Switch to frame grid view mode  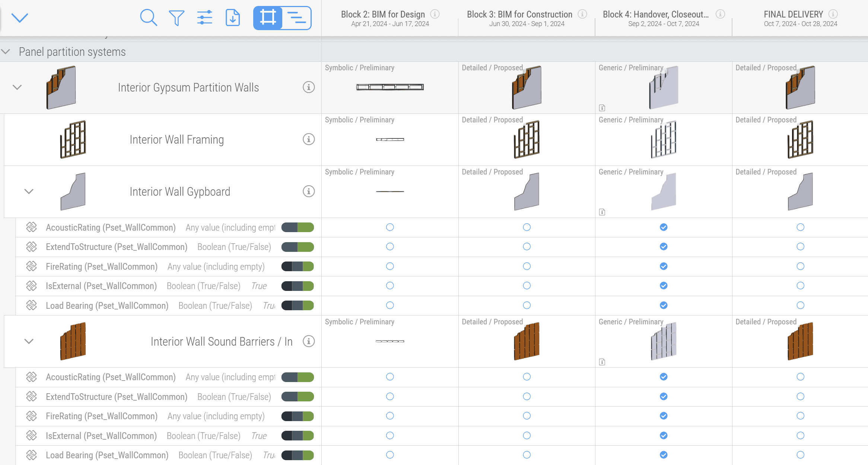268,17
